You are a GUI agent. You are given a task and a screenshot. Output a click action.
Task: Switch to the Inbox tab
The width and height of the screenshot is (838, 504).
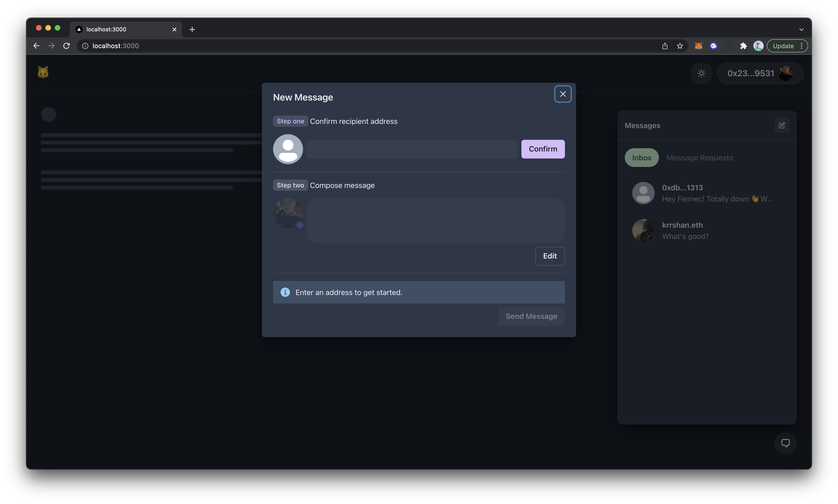(x=642, y=157)
